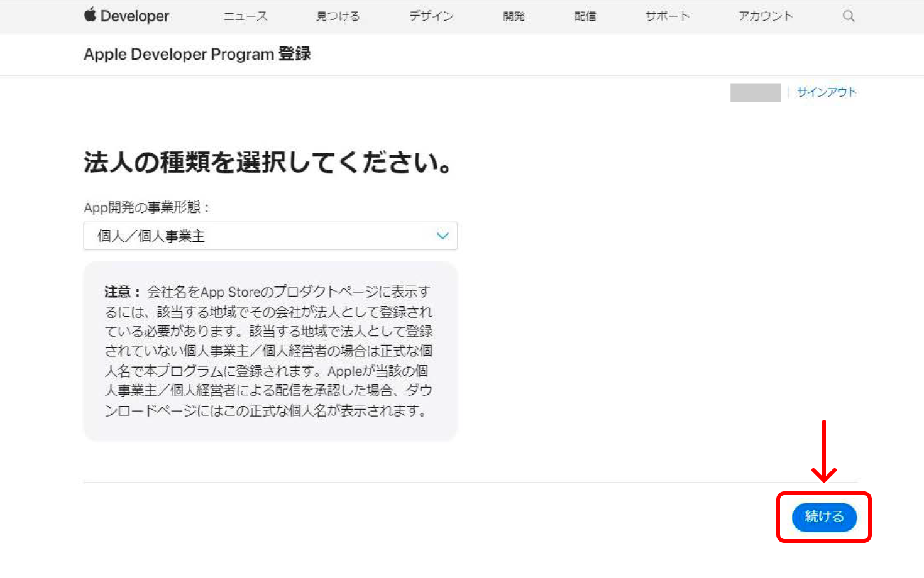This screenshot has width=924, height=578.
Task: Click the 法人の種類を選択してください heading
Action: (268, 163)
